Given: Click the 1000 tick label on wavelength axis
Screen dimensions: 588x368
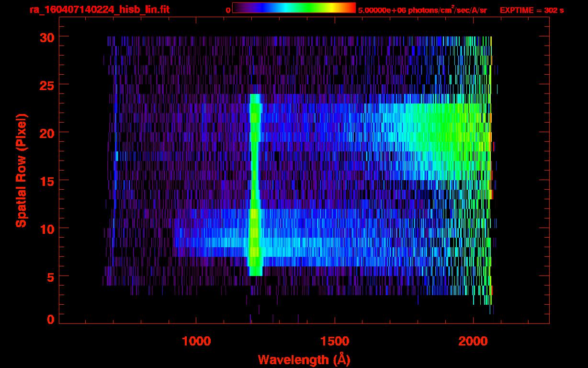Looking at the screenshot, I should 196,341.
